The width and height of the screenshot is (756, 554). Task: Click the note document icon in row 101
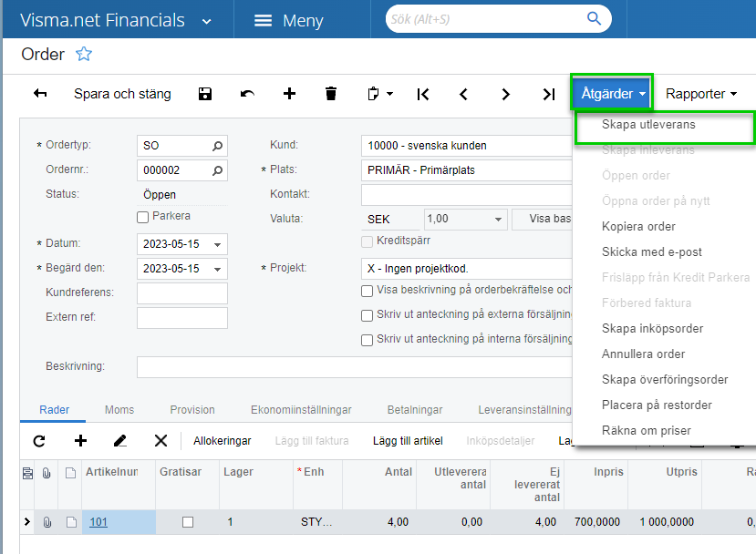(x=71, y=522)
